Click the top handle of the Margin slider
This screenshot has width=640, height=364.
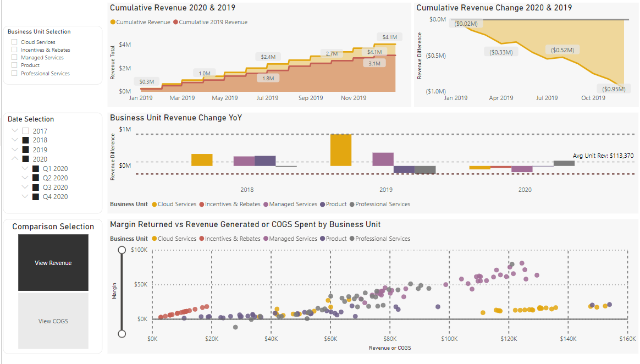pyautogui.click(x=122, y=250)
